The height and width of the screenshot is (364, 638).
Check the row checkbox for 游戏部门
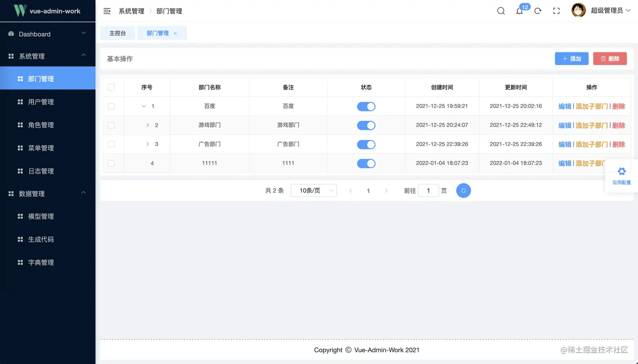tap(112, 125)
